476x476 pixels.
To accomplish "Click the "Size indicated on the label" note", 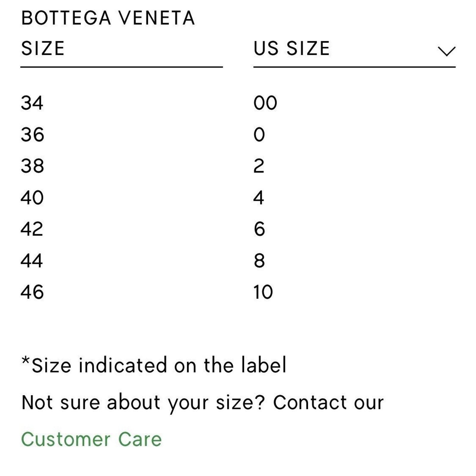I will (x=154, y=365).
